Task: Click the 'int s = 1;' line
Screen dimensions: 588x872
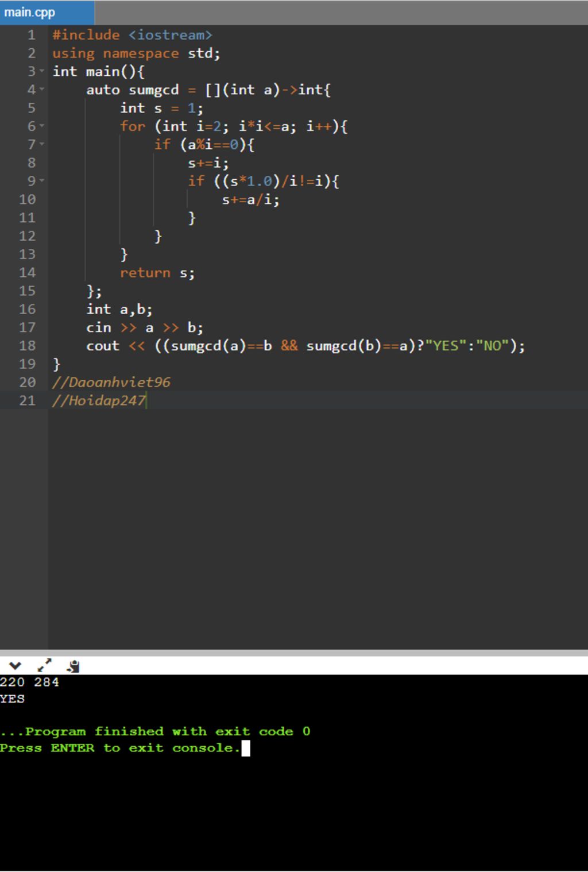Action: pyautogui.click(x=161, y=108)
